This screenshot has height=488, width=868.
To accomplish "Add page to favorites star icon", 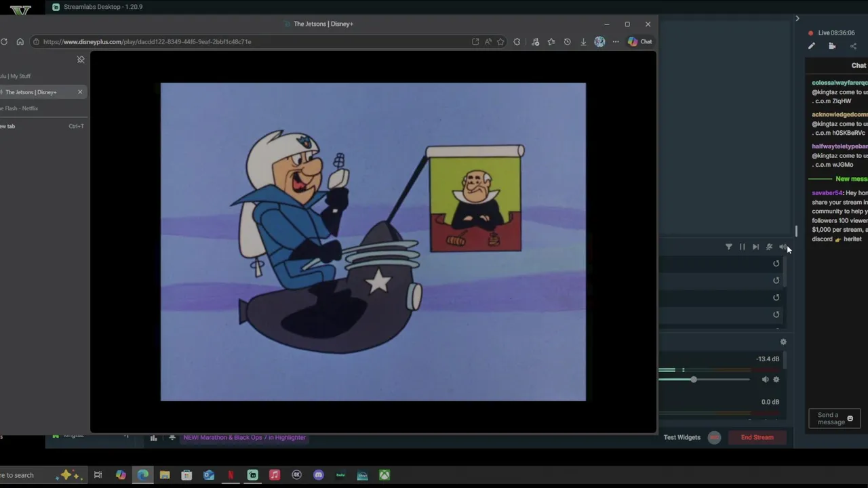I will point(500,41).
